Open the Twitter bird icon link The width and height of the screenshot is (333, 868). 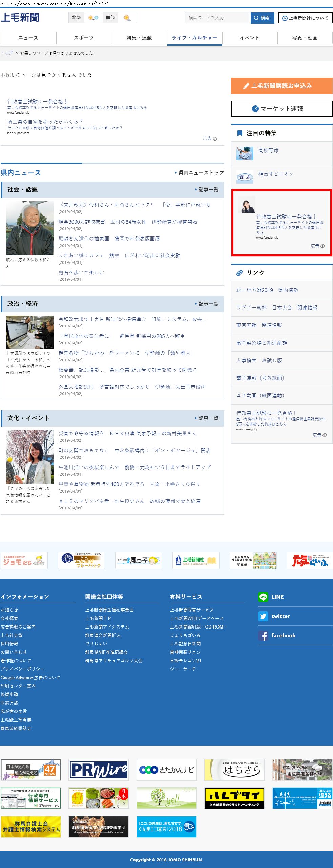(263, 616)
